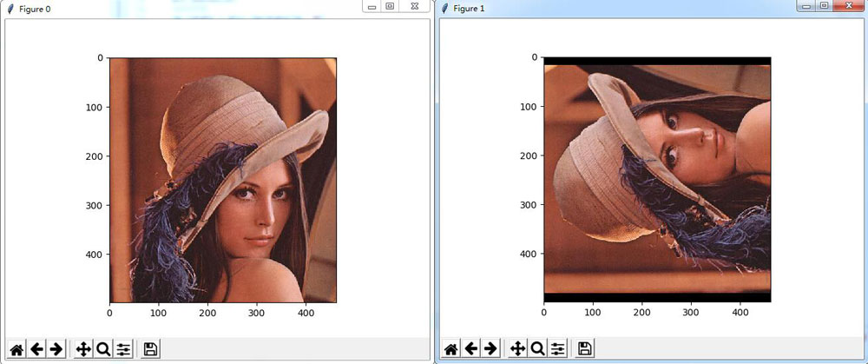Click x-axis label 100 in Figure 1
This screenshot has width=868, height=364.
point(594,313)
